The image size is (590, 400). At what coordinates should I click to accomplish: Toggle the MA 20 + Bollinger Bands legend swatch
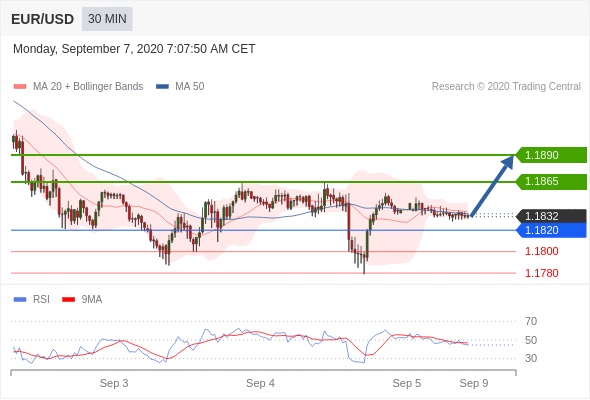[x=20, y=87]
